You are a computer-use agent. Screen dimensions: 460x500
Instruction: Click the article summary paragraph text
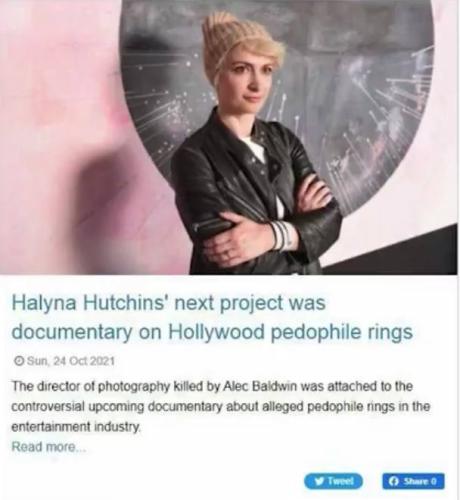tap(221, 407)
